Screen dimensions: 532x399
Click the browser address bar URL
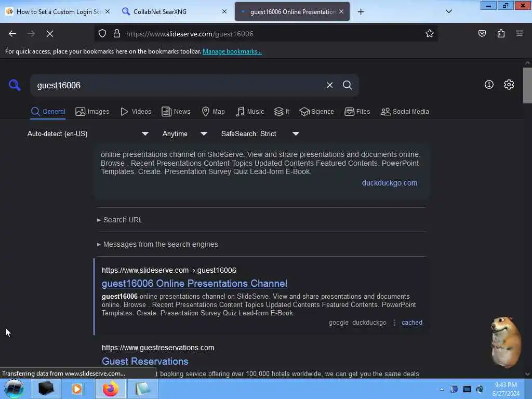pyautogui.click(x=190, y=34)
